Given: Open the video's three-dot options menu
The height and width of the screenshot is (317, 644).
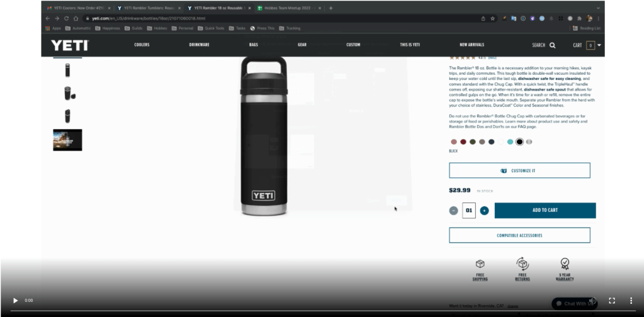Looking at the screenshot, I should point(631,301).
